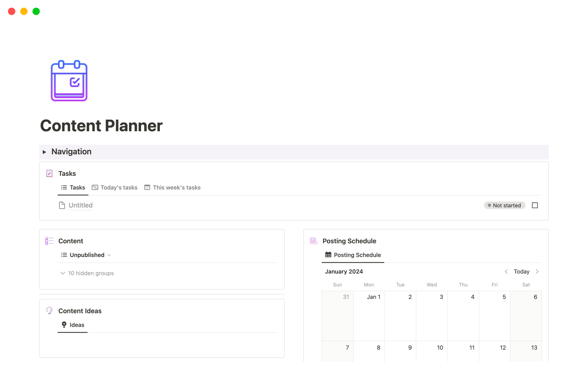Click the Tasks checklist icon
Screen dimensions: 588x368
[x=50, y=173]
